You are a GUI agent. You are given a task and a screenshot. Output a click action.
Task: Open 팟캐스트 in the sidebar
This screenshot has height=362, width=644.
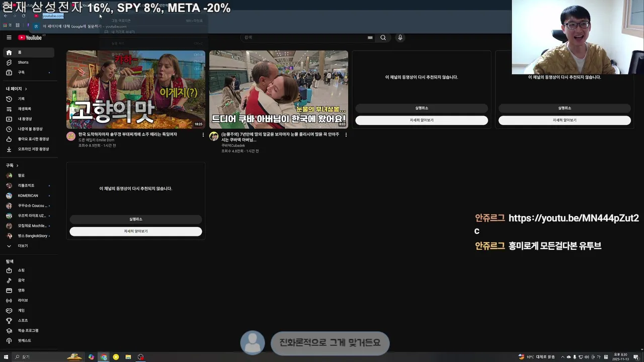[28, 341]
